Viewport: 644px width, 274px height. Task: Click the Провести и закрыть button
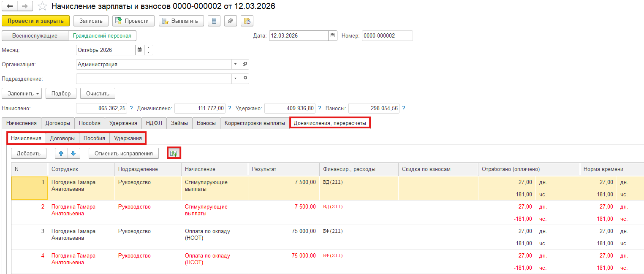tap(35, 21)
